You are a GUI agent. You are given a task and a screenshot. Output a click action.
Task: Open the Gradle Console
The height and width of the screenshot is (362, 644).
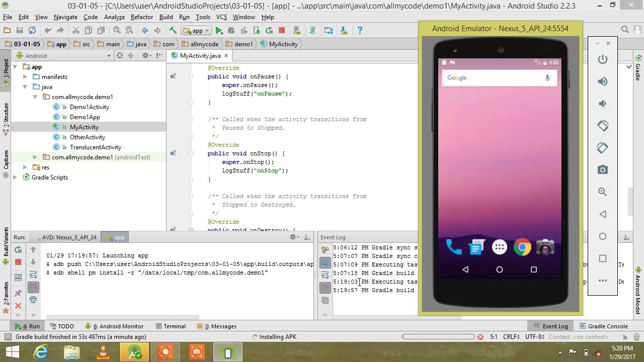[603, 326]
